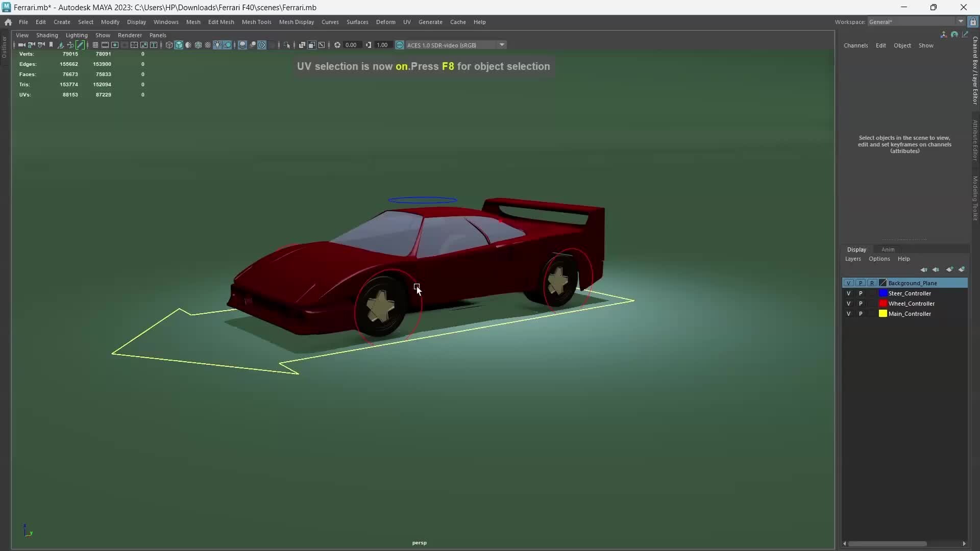Image resolution: width=980 pixels, height=551 pixels.
Task: Open the Workspace General dropdown
Action: 916,21
